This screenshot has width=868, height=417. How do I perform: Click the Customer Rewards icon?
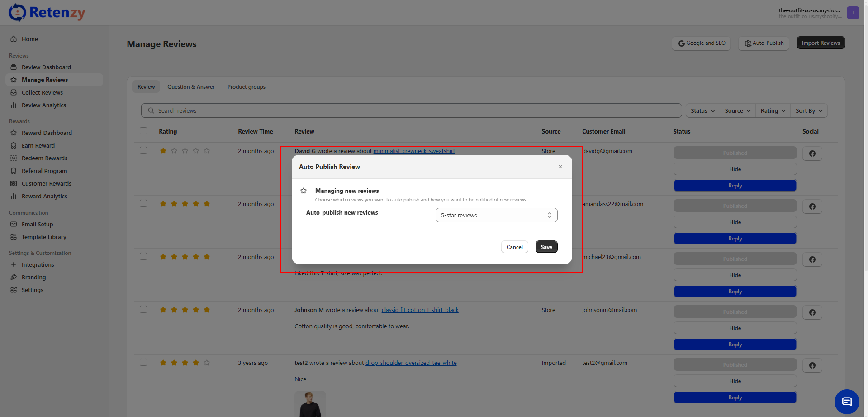[14, 183]
